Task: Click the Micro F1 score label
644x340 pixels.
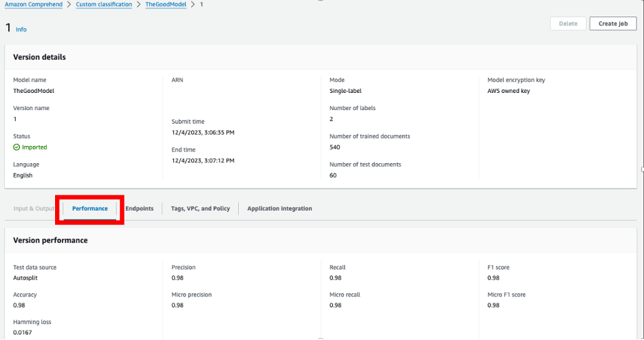Action: [506, 295]
